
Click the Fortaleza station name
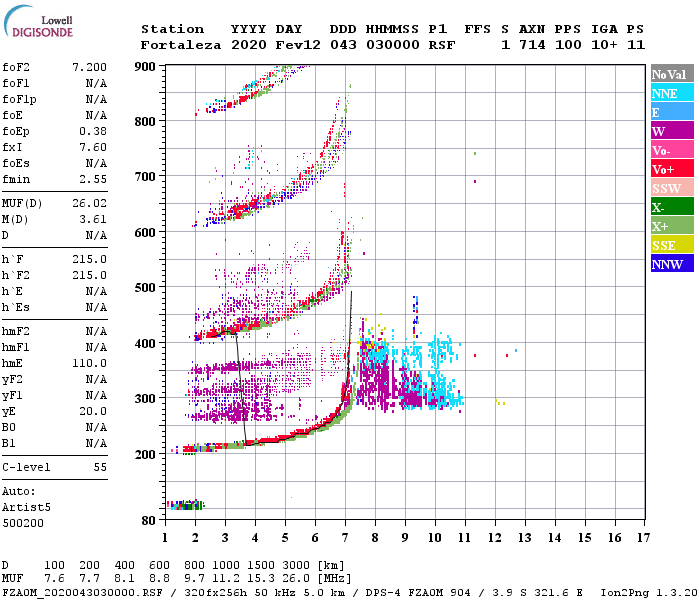(x=181, y=45)
